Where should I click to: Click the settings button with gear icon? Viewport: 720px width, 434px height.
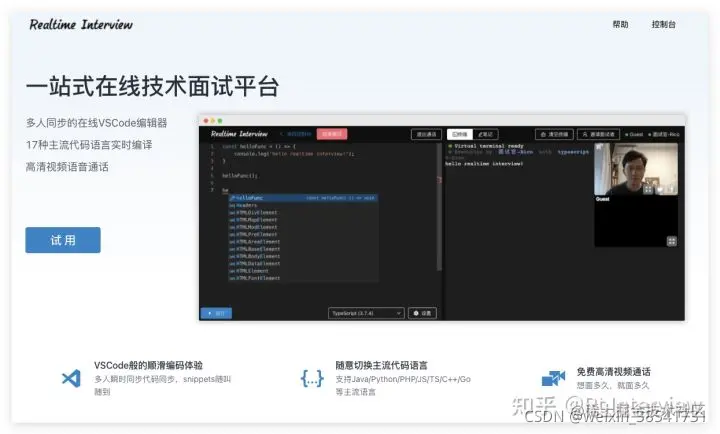coord(422,313)
